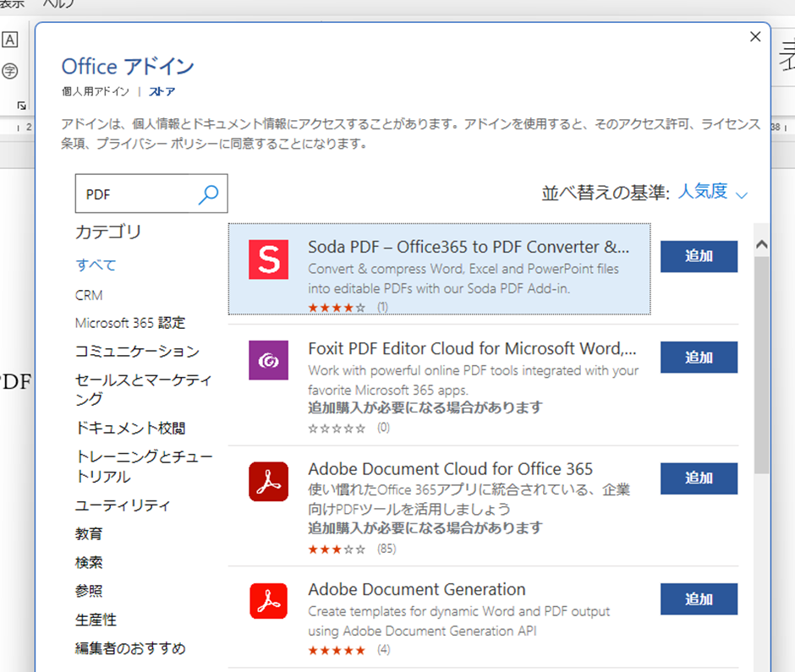Viewport: 795px width, 672px height.
Task: Add the Adobe Document Generation add-in
Action: pos(699,599)
